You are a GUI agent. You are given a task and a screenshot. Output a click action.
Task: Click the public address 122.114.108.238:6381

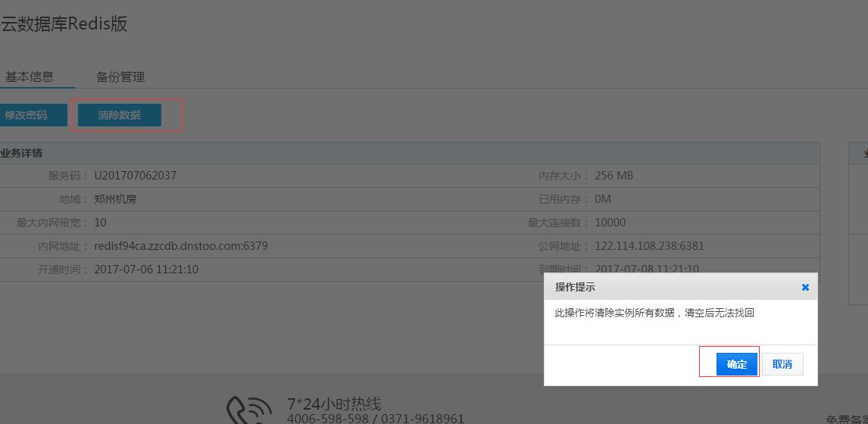[649, 246]
